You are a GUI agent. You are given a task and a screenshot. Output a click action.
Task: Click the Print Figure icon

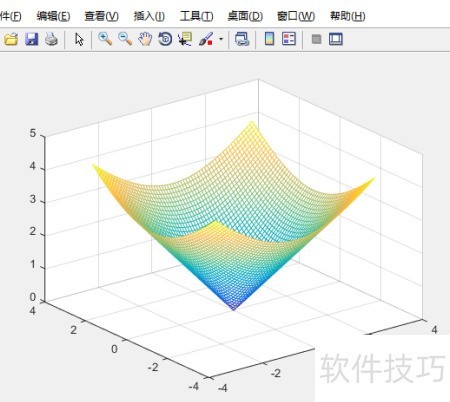(52, 39)
